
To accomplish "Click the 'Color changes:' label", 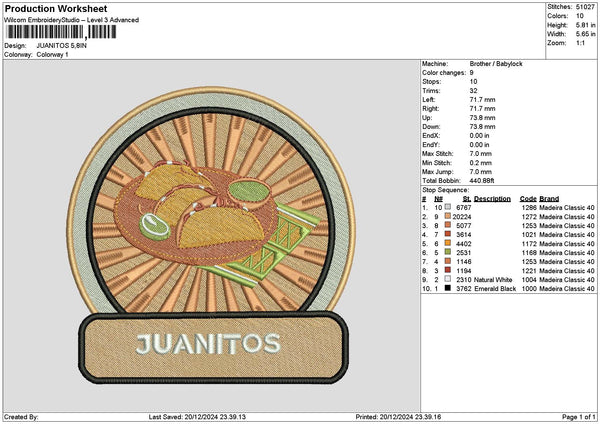I will click(x=444, y=73).
